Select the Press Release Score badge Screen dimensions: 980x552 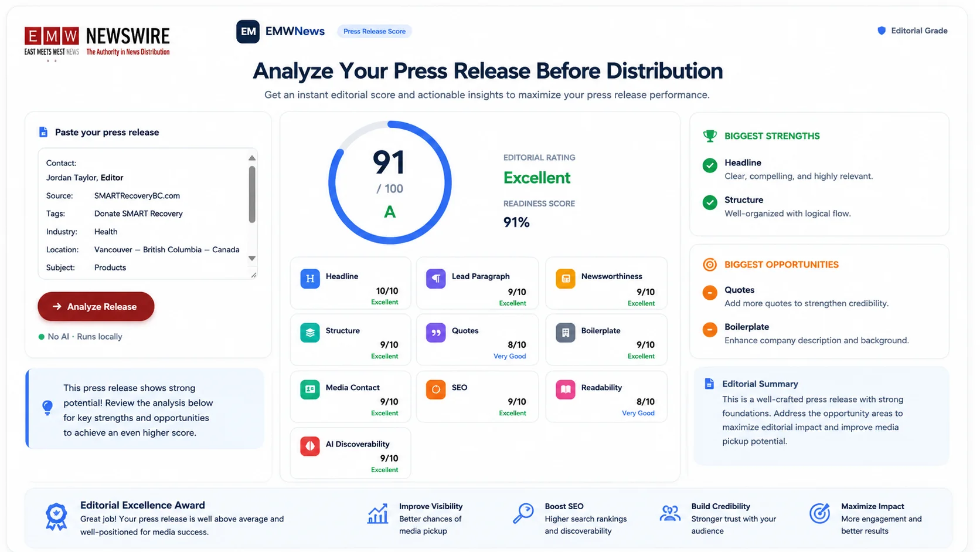375,31
